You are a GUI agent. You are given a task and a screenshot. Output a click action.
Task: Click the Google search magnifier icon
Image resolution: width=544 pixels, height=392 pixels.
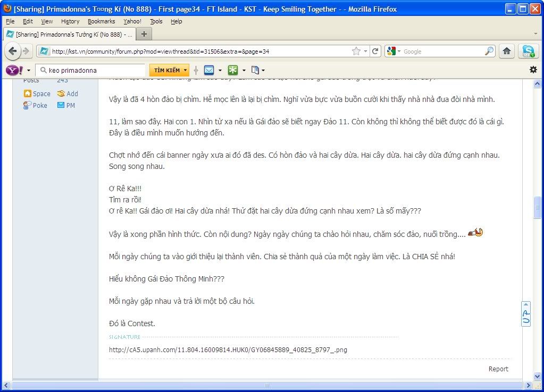click(489, 52)
